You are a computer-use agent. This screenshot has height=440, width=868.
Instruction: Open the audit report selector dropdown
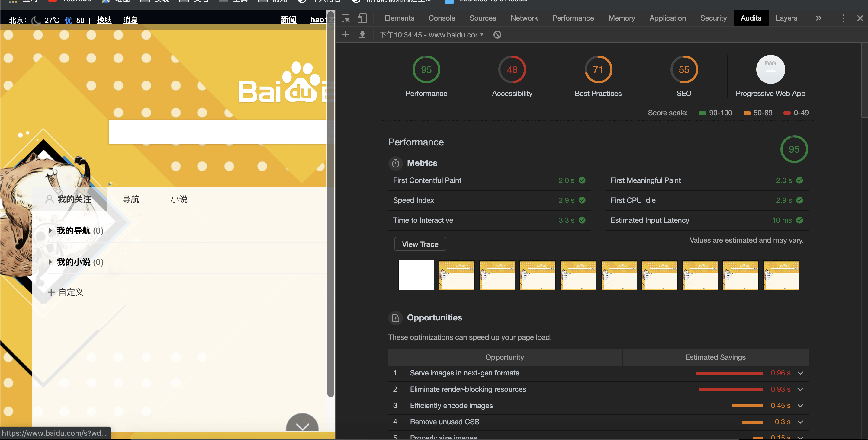(x=432, y=35)
